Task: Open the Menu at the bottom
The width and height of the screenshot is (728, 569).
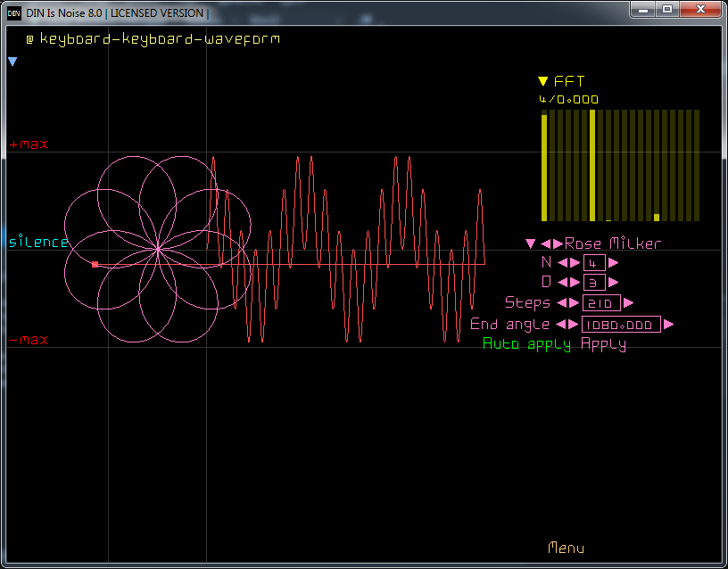Action: (566, 548)
